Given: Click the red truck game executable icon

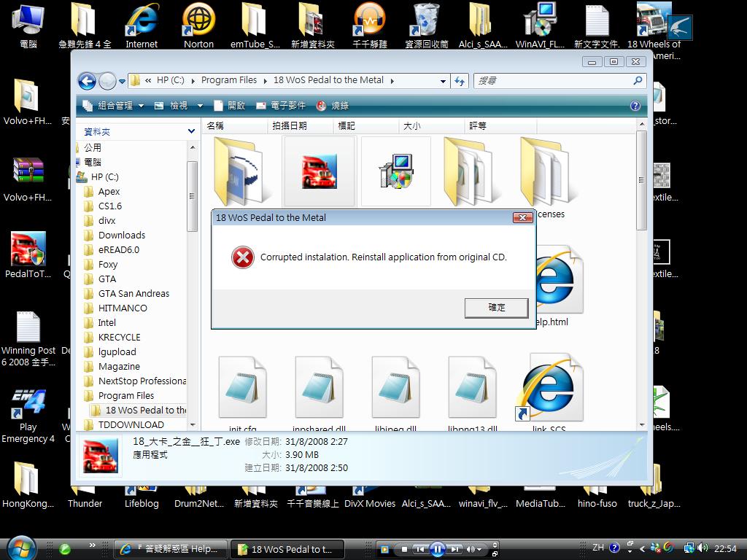Looking at the screenshot, I should pos(320,171).
